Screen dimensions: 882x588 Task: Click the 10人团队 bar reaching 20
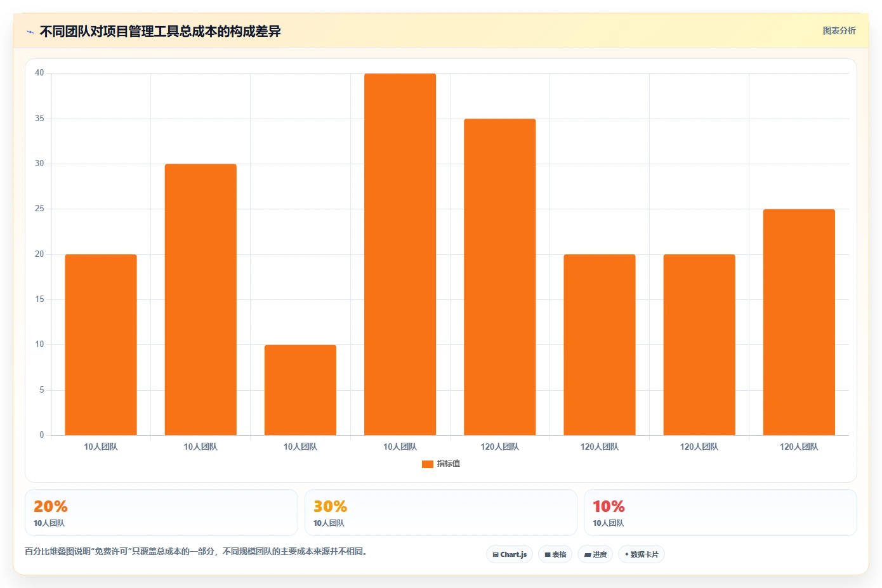coord(101,345)
